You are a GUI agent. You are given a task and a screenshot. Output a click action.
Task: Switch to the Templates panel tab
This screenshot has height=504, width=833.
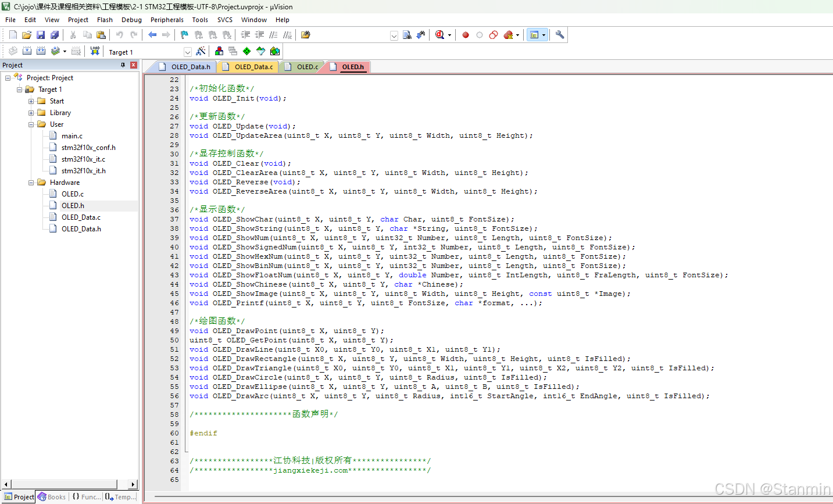[120, 497]
